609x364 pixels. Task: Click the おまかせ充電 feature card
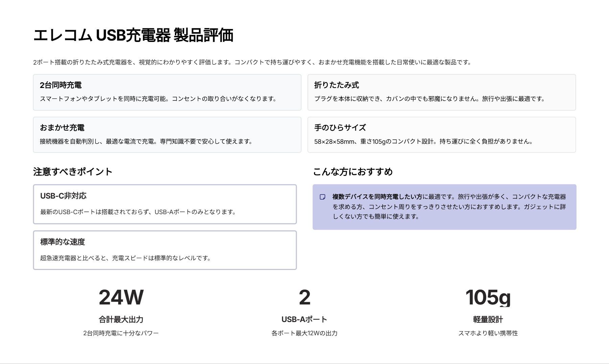(x=167, y=135)
